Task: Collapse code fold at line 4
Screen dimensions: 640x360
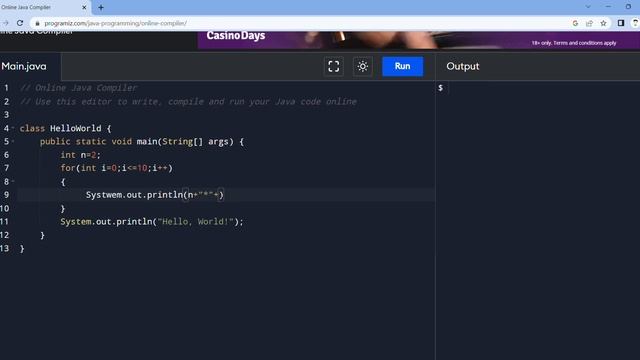Action: pyautogui.click(x=13, y=128)
